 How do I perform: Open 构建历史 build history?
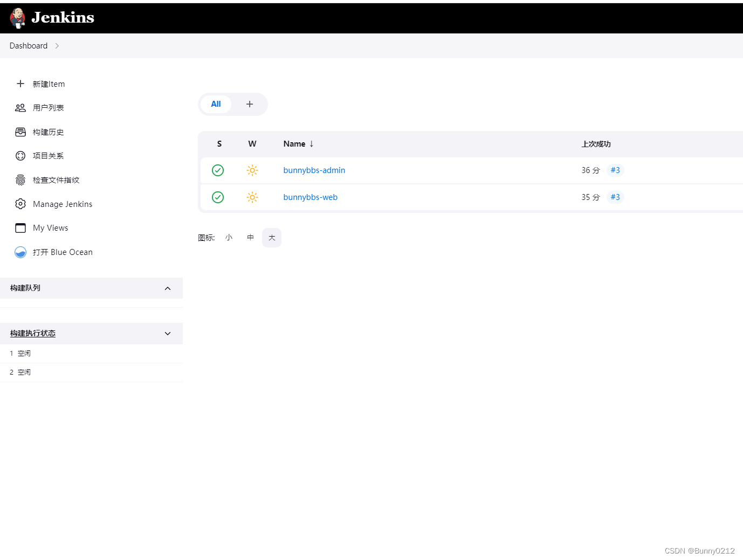(x=48, y=132)
